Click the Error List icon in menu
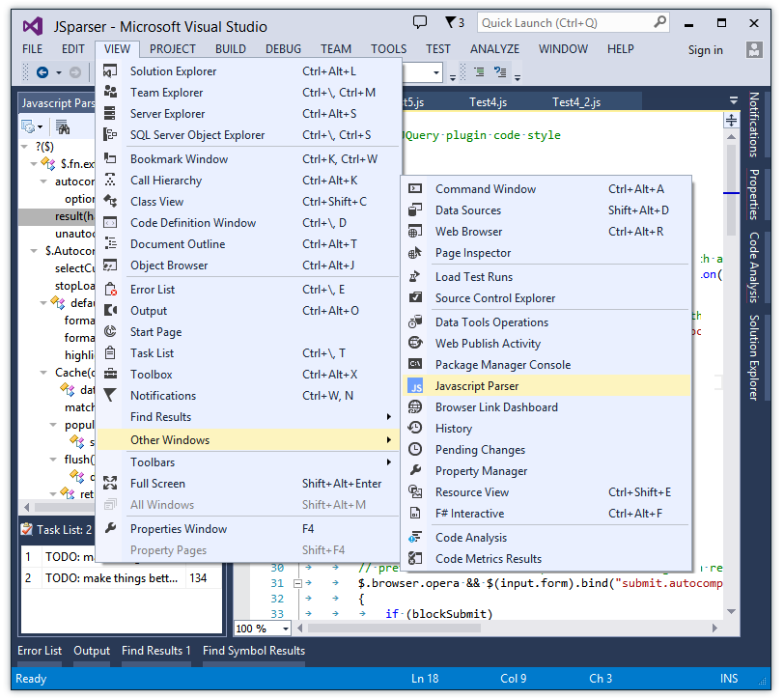 coord(110,289)
